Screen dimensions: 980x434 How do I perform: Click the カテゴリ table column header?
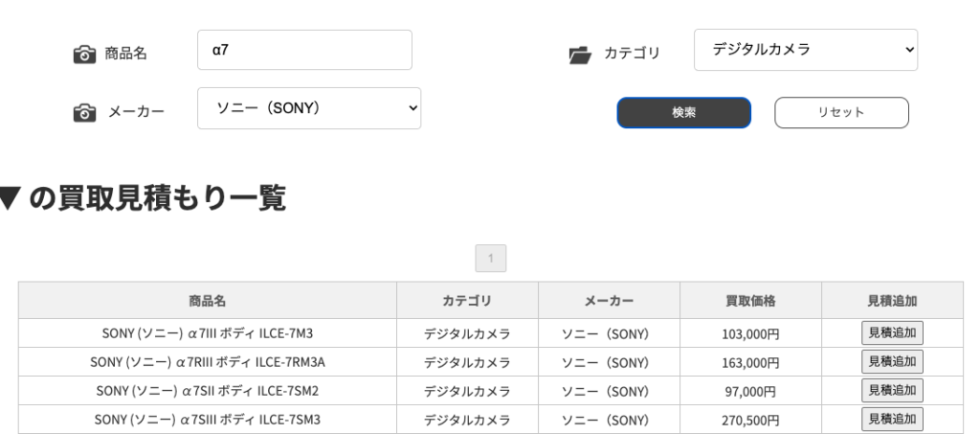467,301
